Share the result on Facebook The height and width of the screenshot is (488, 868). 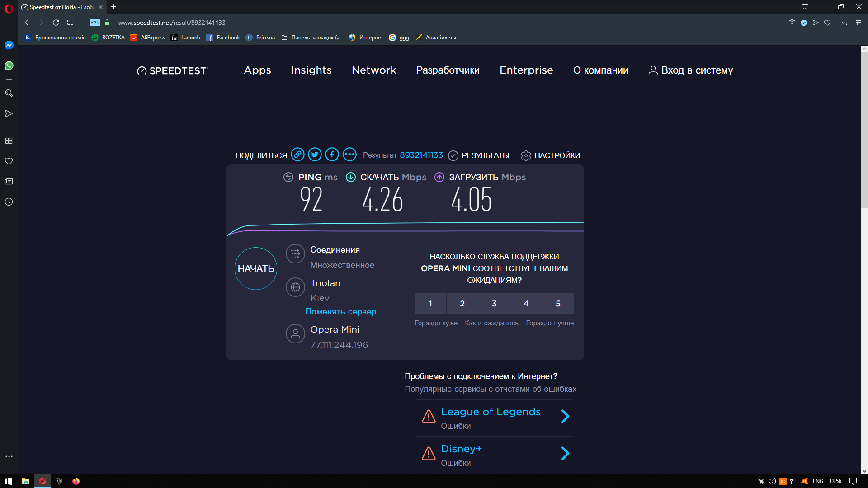(332, 155)
